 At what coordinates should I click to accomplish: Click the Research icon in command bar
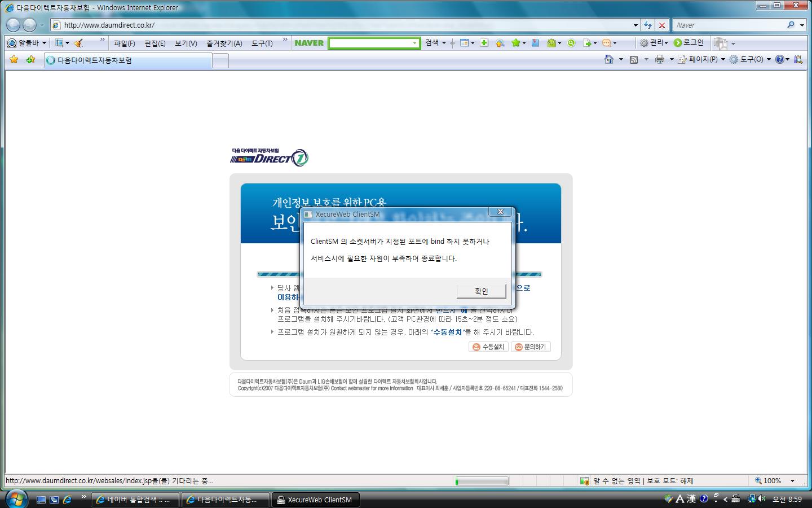[x=798, y=59]
